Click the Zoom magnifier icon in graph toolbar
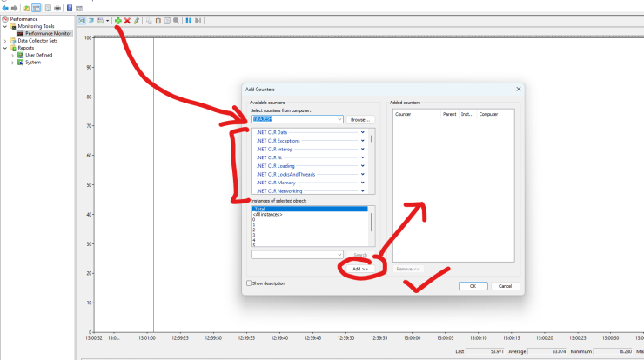This screenshot has width=644, height=360. pos(176,20)
